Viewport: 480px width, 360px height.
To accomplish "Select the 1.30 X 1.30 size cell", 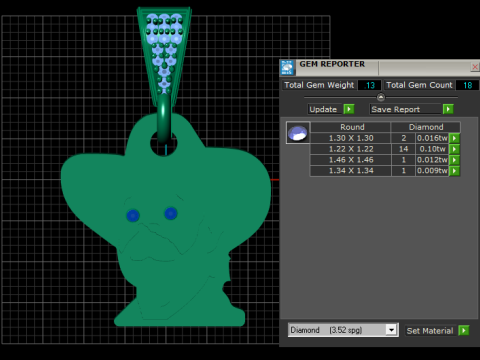I will tap(351, 138).
